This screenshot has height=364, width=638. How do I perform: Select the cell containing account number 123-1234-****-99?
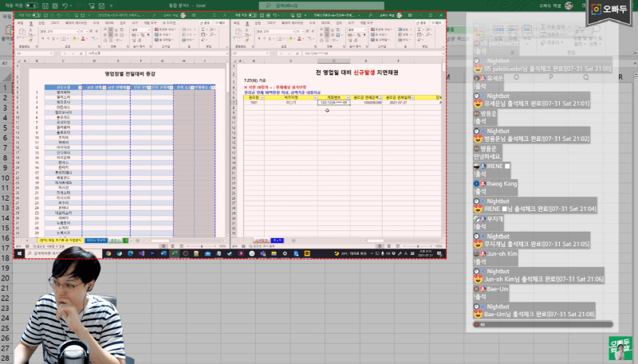(x=334, y=103)
